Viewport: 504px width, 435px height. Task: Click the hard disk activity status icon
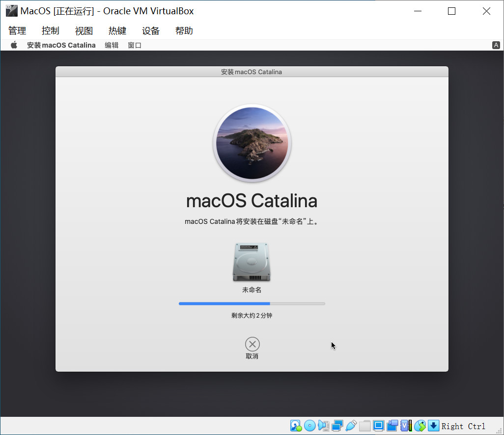[296, 426]
